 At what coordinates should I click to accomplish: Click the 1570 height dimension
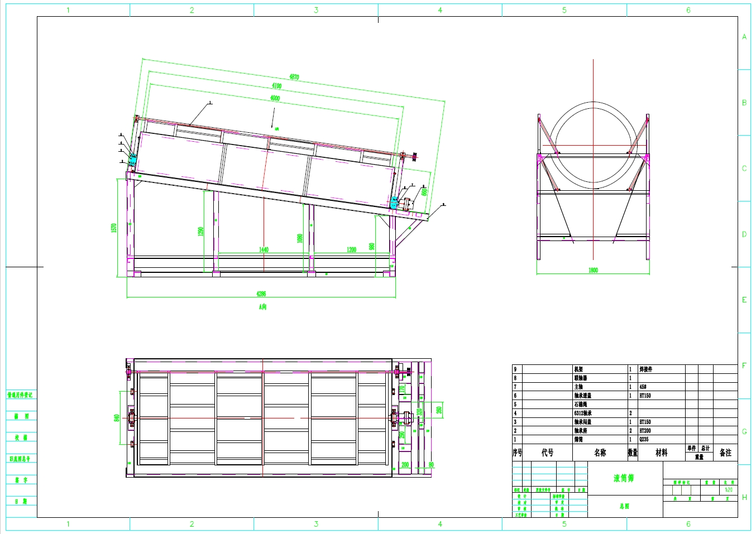click(x=114, y=228)
